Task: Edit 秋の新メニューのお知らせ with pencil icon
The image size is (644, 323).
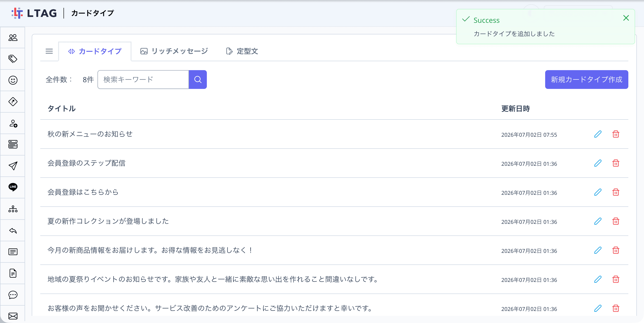Action: 597,134
